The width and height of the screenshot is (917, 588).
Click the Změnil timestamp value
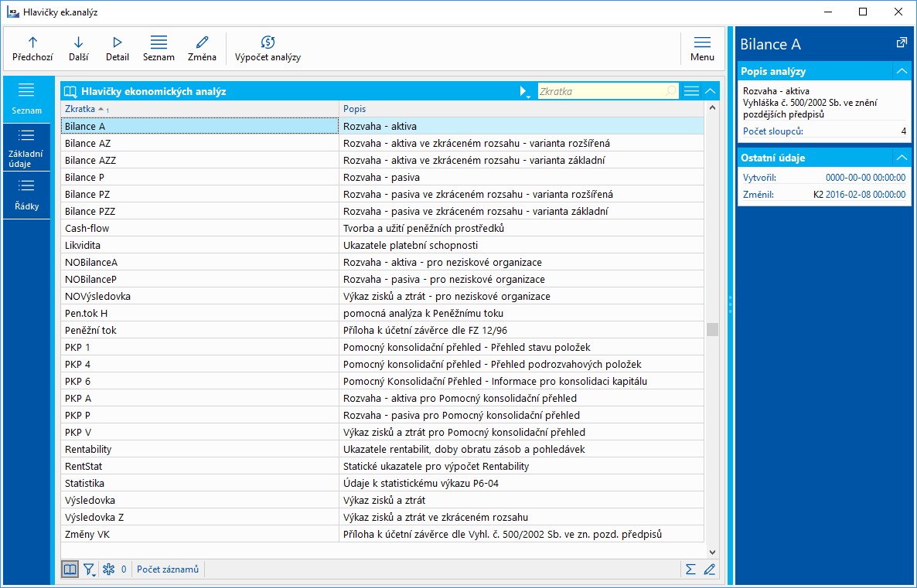[x=865, y=195]
